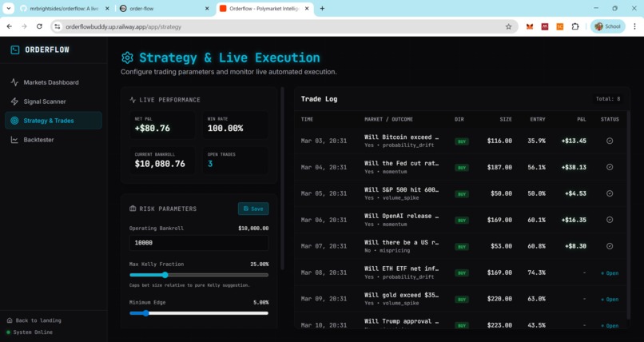644x342 pixels.
Task: Open the School profile menu
Action: [608, 26]
